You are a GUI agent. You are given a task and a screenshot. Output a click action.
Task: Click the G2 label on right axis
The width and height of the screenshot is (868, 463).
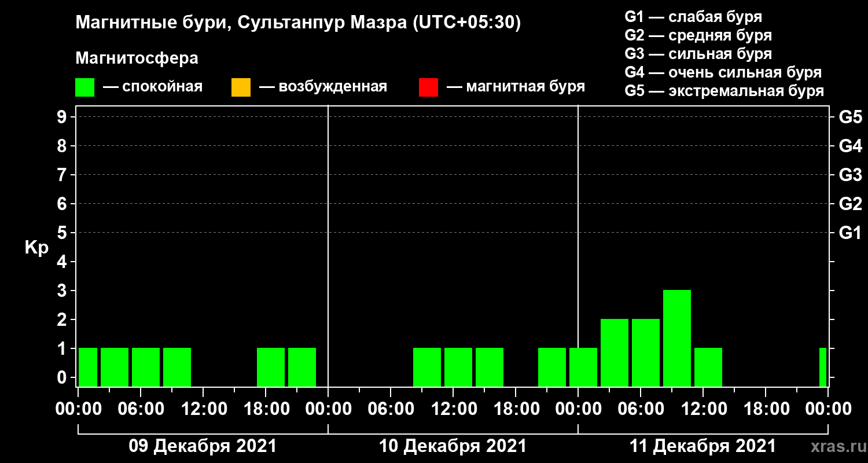point(850,204)
